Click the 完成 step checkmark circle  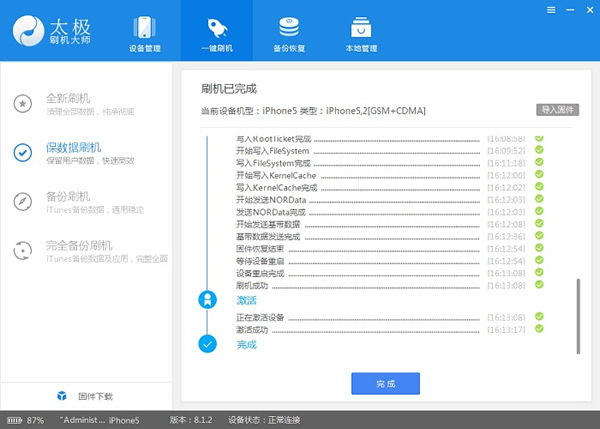point(207,344)
